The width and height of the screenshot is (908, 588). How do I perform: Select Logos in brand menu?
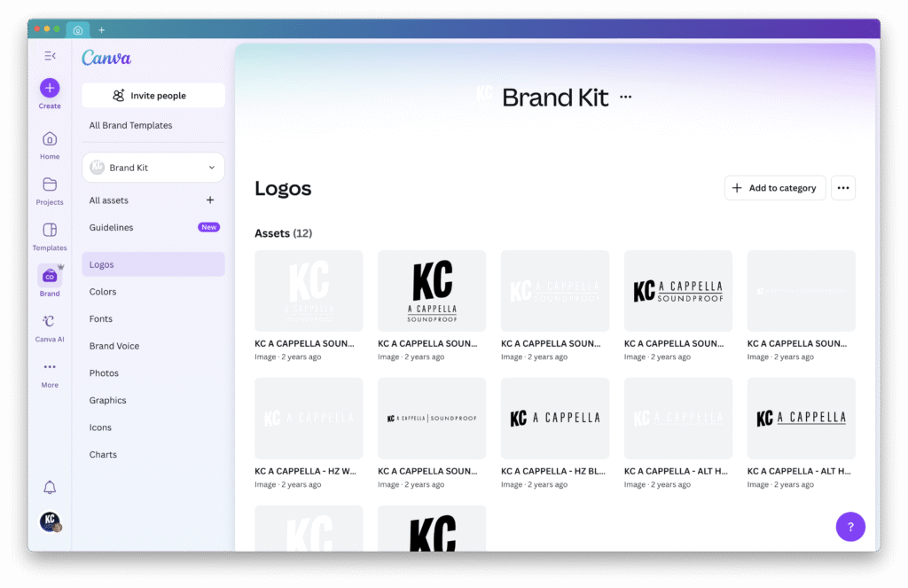coord(153,264)
